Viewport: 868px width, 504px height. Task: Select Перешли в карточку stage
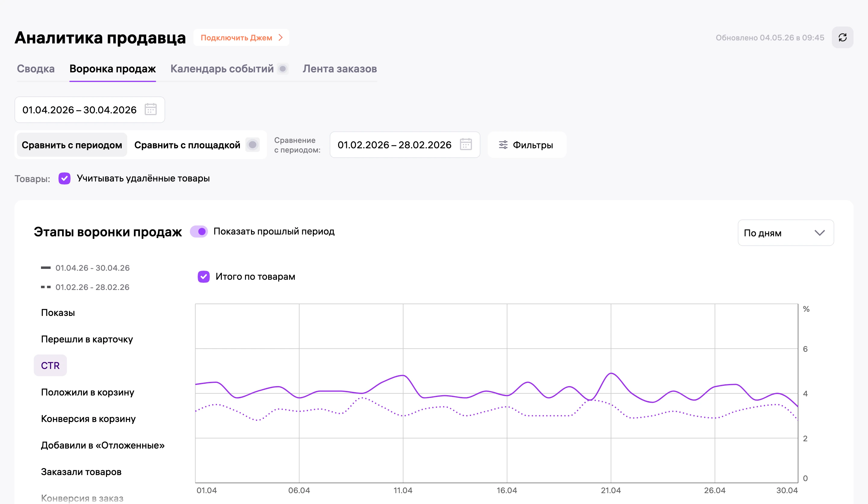(87, 339)
